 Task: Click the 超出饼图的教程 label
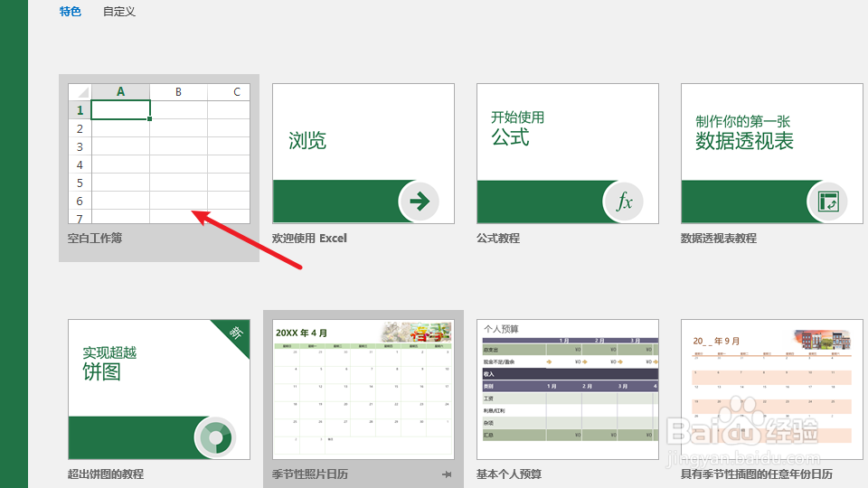tap(106, 474)
